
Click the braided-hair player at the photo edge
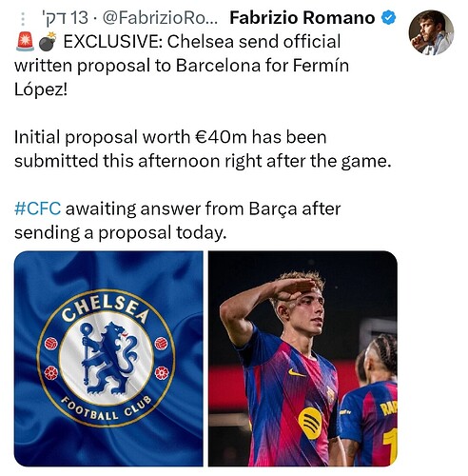tap(374, 402)
